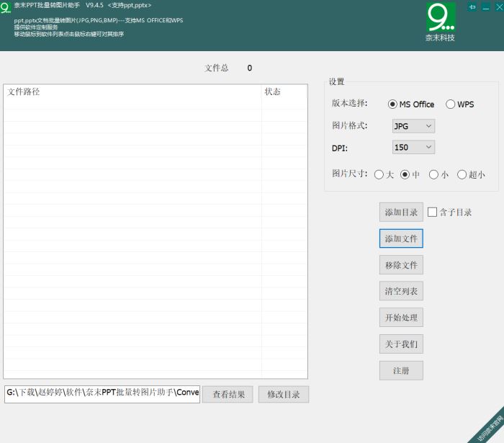The width and height of the screenshot is (504, 443).
Task: Open the DPI 150 dropdown
Action: [x=413, y=147]
